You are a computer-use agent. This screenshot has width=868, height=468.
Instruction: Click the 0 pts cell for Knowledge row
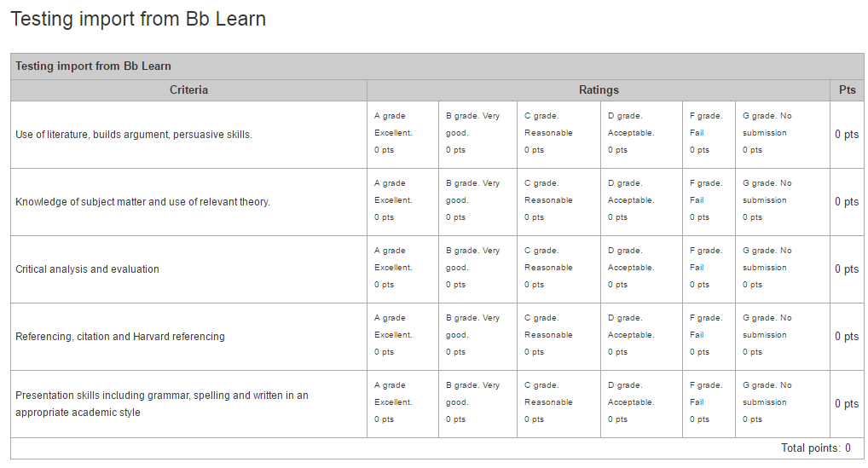(847, 202)
